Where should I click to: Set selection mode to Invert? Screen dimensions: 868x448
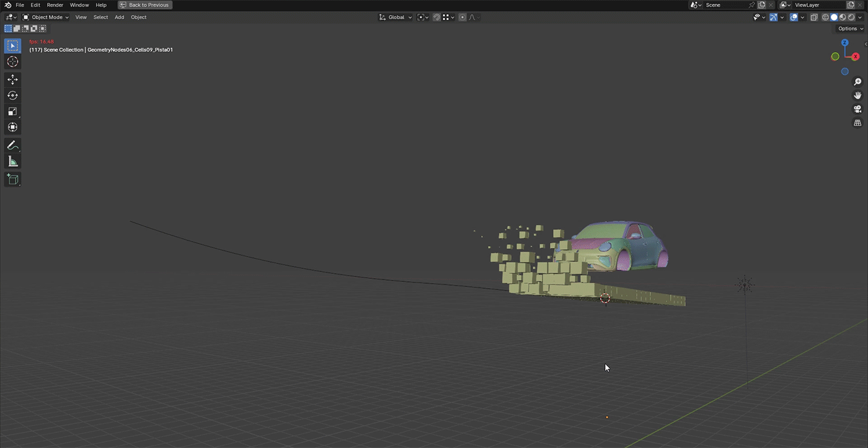pos(33,29)
